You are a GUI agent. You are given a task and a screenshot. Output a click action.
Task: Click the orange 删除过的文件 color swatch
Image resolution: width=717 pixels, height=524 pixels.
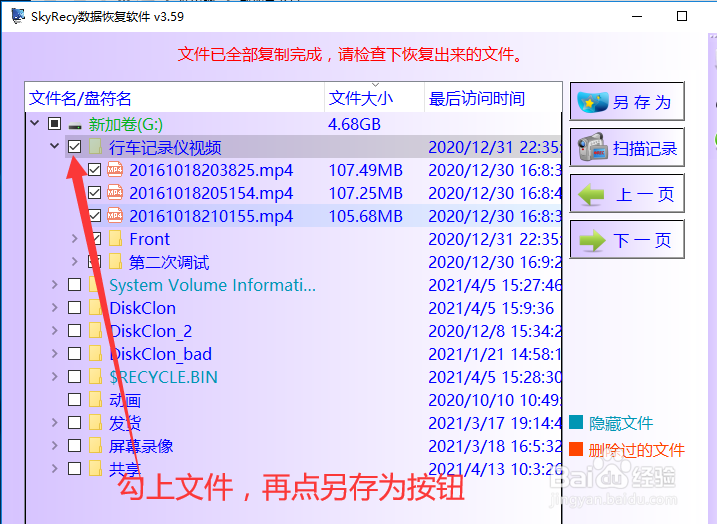coord(576,449)
